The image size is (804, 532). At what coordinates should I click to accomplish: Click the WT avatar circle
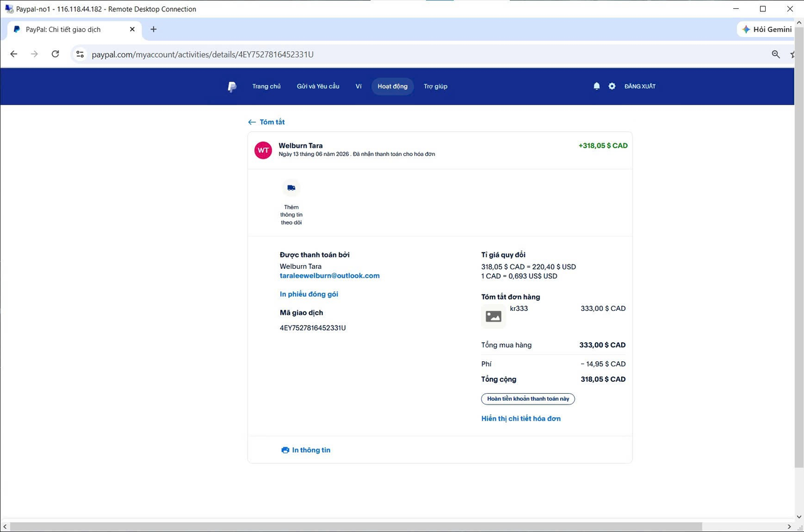tap(263, 150)
